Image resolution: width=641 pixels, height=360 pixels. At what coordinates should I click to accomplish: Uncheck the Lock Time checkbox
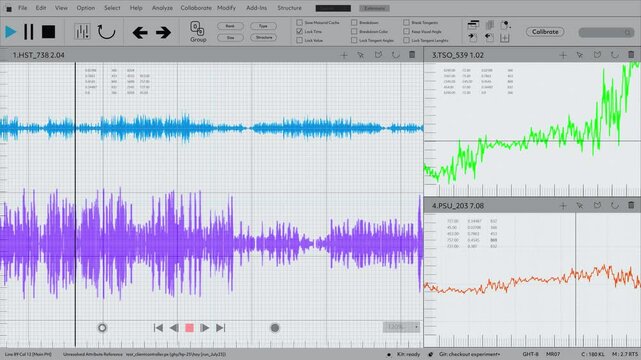pos(299,31)
